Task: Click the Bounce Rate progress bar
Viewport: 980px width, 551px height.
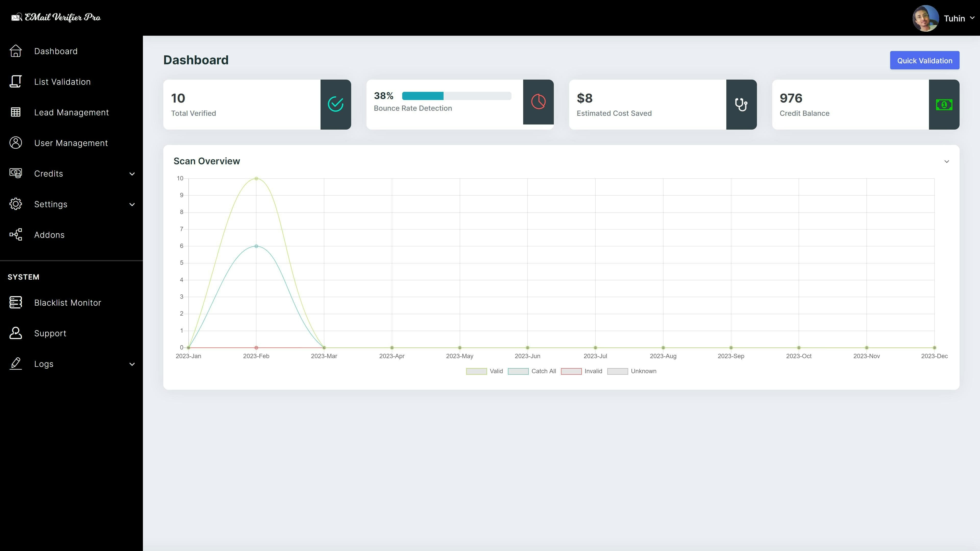Action: [x=456, y=96]
